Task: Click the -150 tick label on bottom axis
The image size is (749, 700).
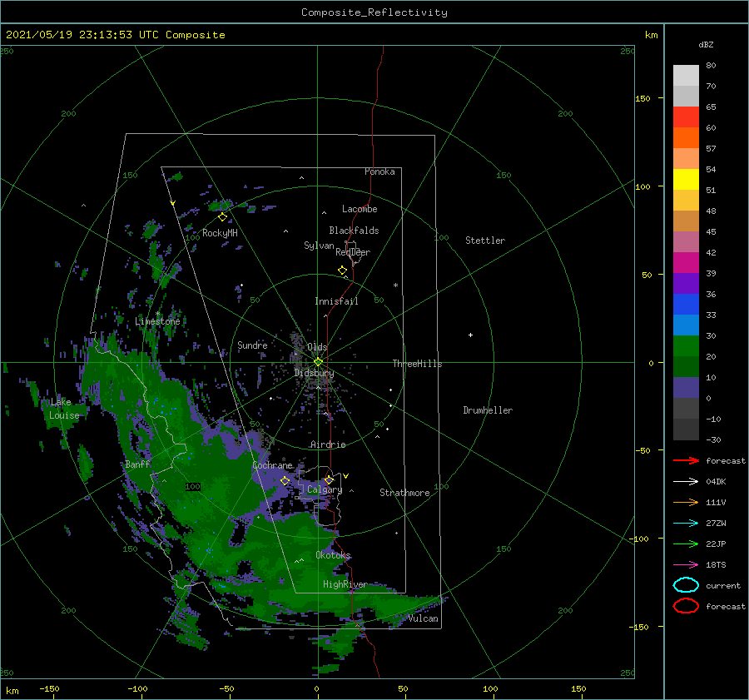Action: click(x=49, y=688)
